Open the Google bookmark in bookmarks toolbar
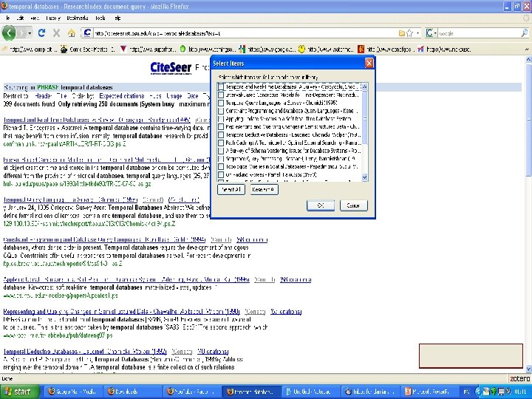 click(267, 50)
